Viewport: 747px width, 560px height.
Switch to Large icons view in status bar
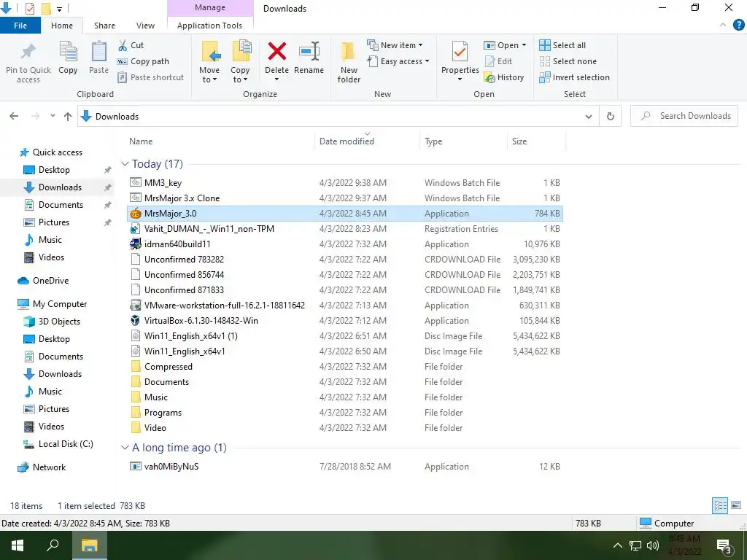coord(736,505)
